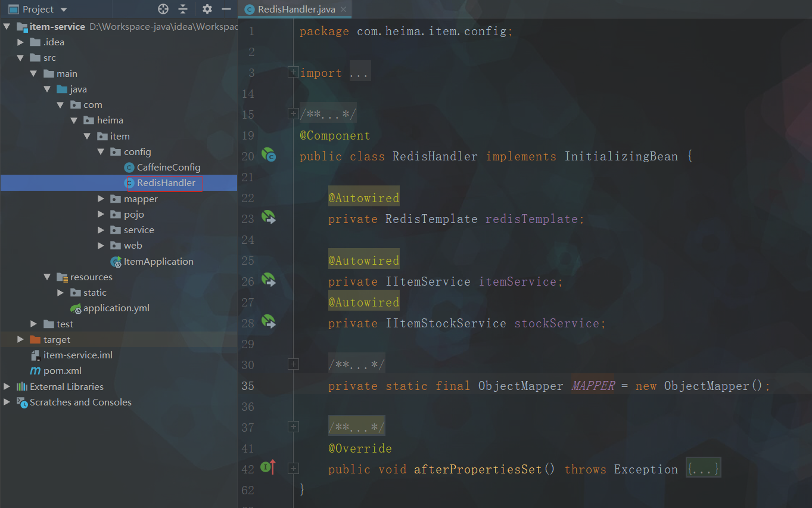Click the application.yml Spring config icon
This screenshot has height=508, width=812.
pyautogui.click(x=76, y=308)
